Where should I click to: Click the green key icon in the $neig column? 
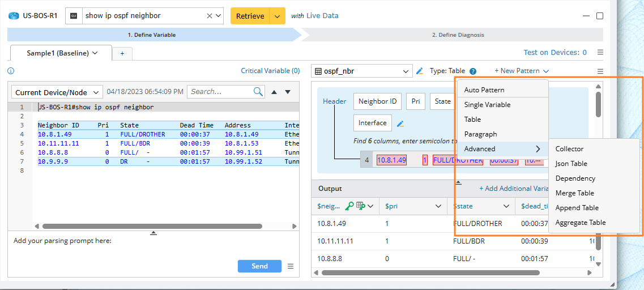click(x=349, y=206)
